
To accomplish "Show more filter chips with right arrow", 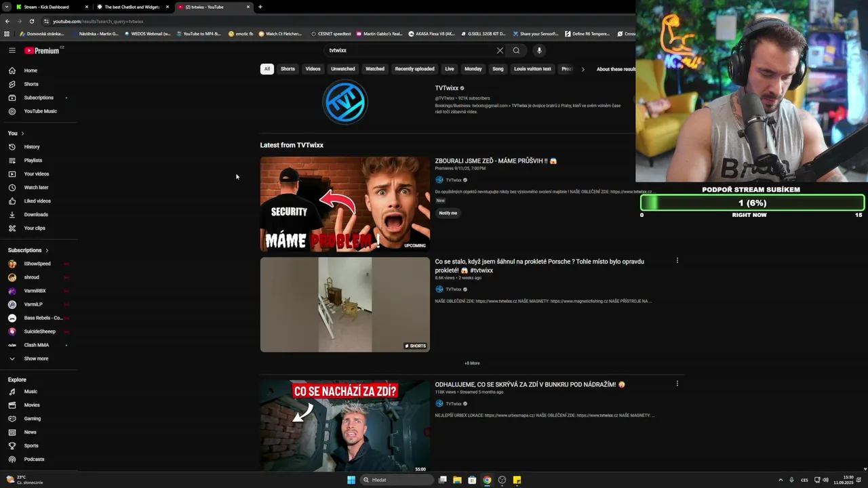I will (583, 69).
